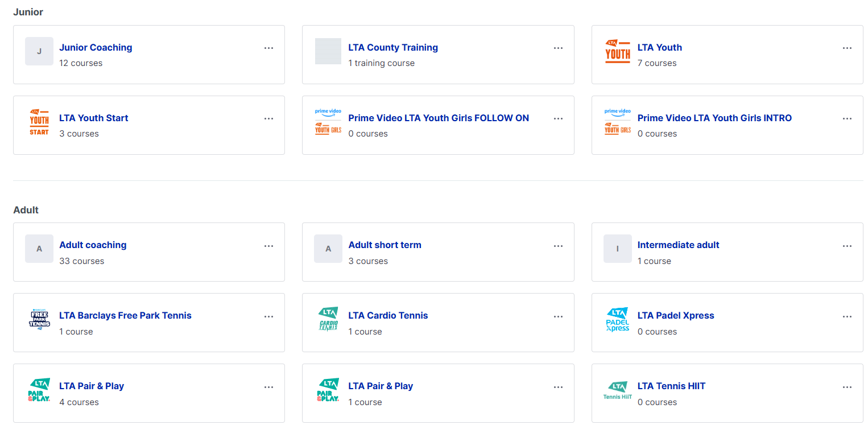
Task: Open three-dot menu on LTA County Training
Action: click(558, 48)
